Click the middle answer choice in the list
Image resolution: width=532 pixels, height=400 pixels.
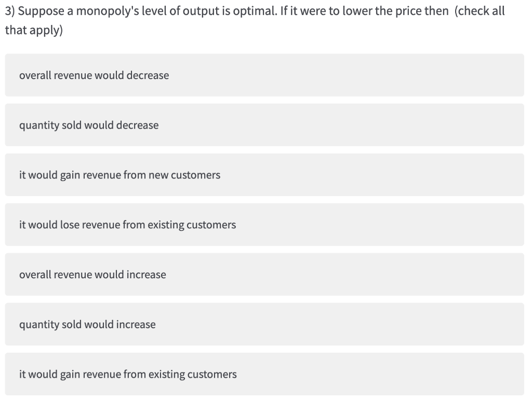click(x=264, y=225)
